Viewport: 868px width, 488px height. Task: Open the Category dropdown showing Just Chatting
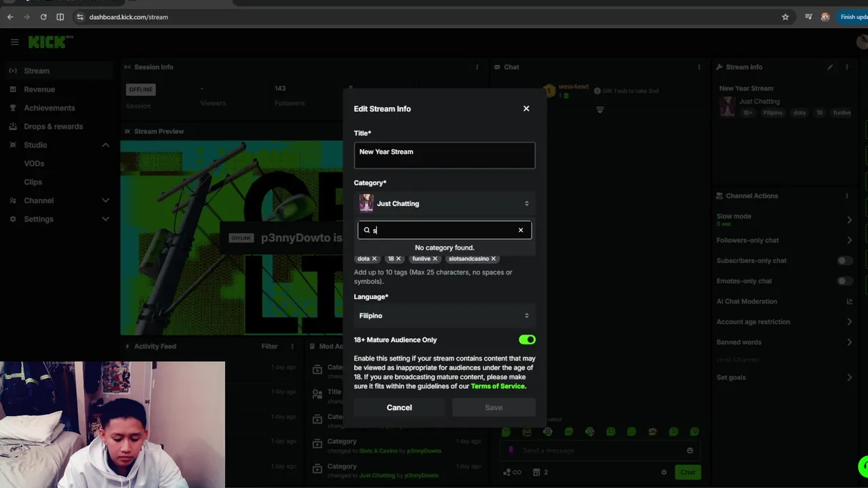444,203
